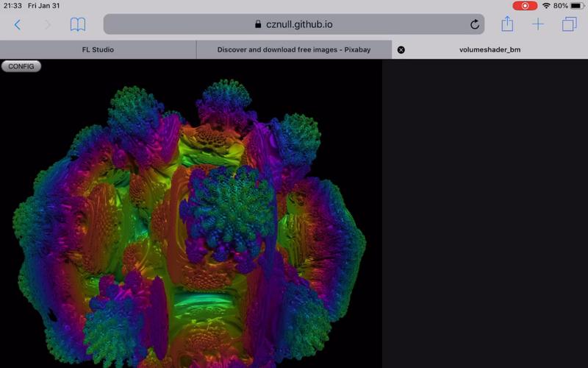
Task: Tap the red screen recording indicator
Action: (x=525, y=6)
